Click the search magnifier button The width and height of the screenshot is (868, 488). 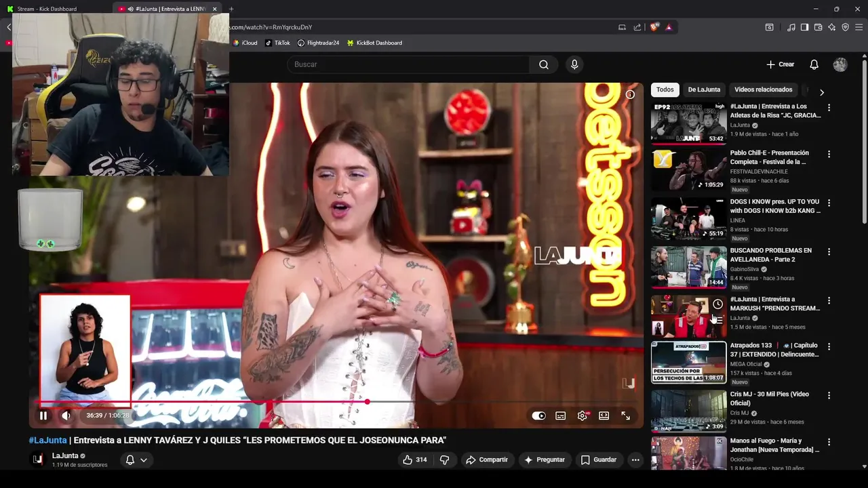[544, 64]
